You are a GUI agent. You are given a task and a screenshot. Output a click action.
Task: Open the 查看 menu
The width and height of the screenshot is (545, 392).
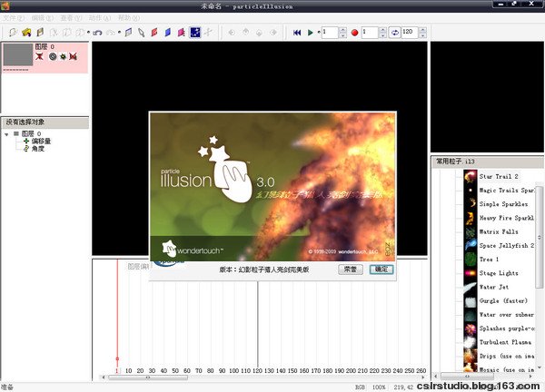(71, 18)
